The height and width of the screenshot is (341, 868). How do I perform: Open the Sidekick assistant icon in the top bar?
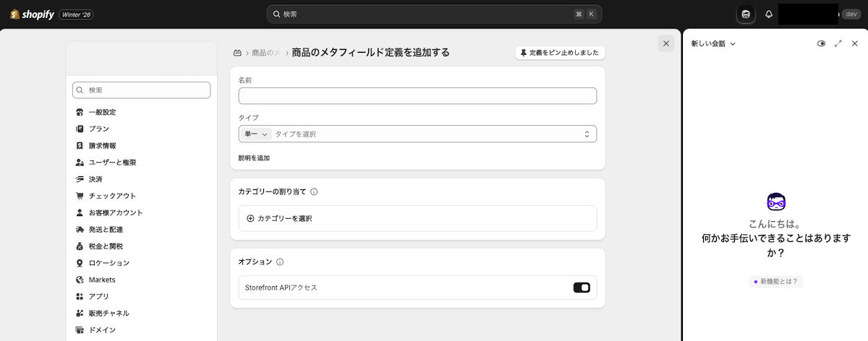pos(746,14)
